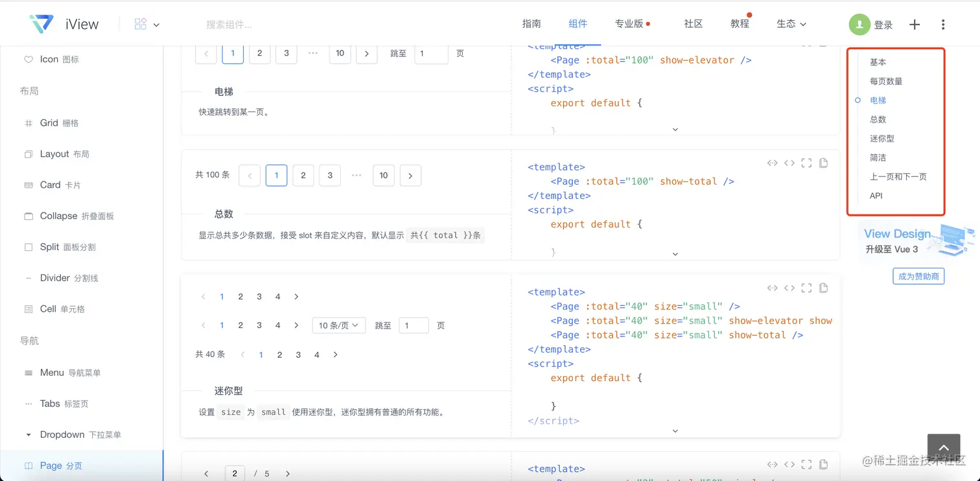This screenshot has height=481, width=980.
Task: Jump to page 10 in the 电梯 pagination
Action: pyautogui.click(x=340, y=53)
